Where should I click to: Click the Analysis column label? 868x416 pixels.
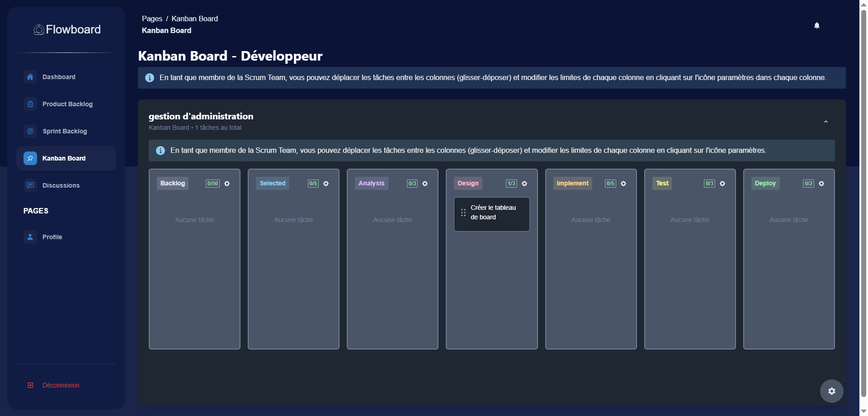coord(372,183)
